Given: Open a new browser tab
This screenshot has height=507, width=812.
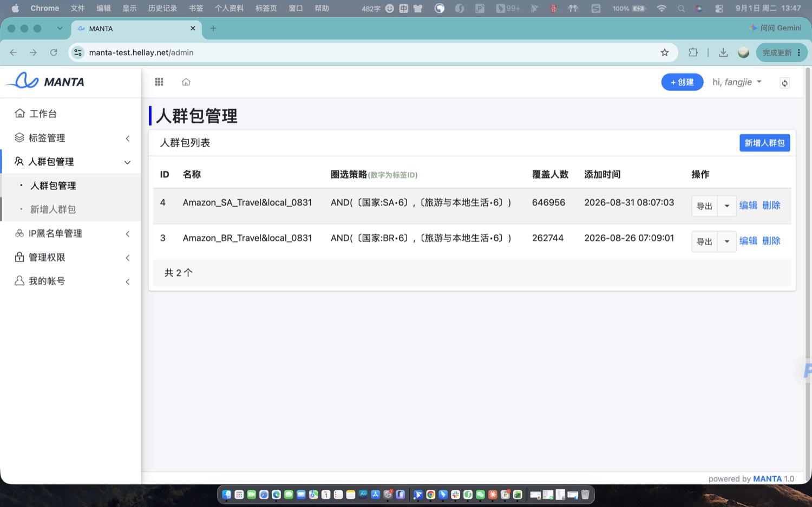Looking at the screenshot, I should coord(213,28).
